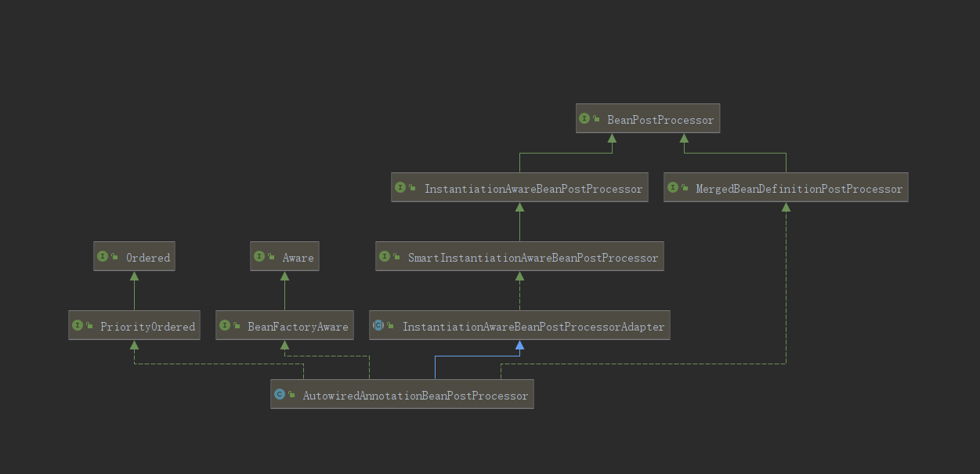Click class icon of AutowiredAnnotationBeanPostProcessor
The image size is (980, 474).
click(280, 395)
